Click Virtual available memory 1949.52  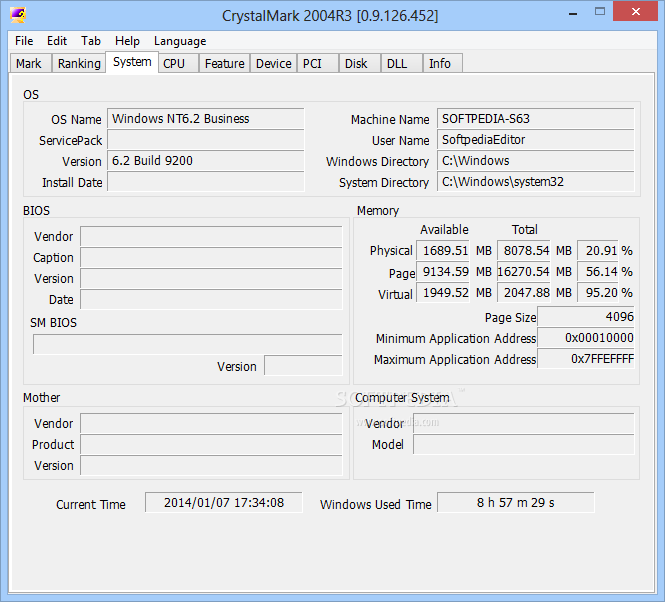443,292
